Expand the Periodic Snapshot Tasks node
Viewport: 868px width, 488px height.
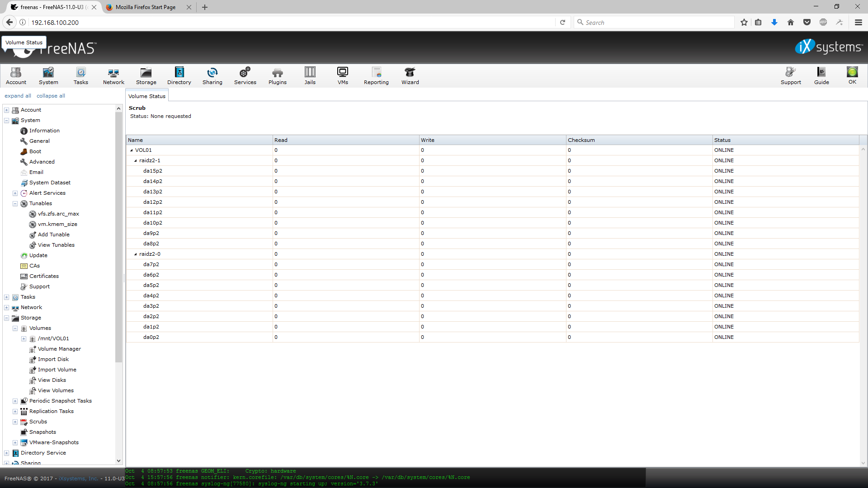[x=15, y=401]
